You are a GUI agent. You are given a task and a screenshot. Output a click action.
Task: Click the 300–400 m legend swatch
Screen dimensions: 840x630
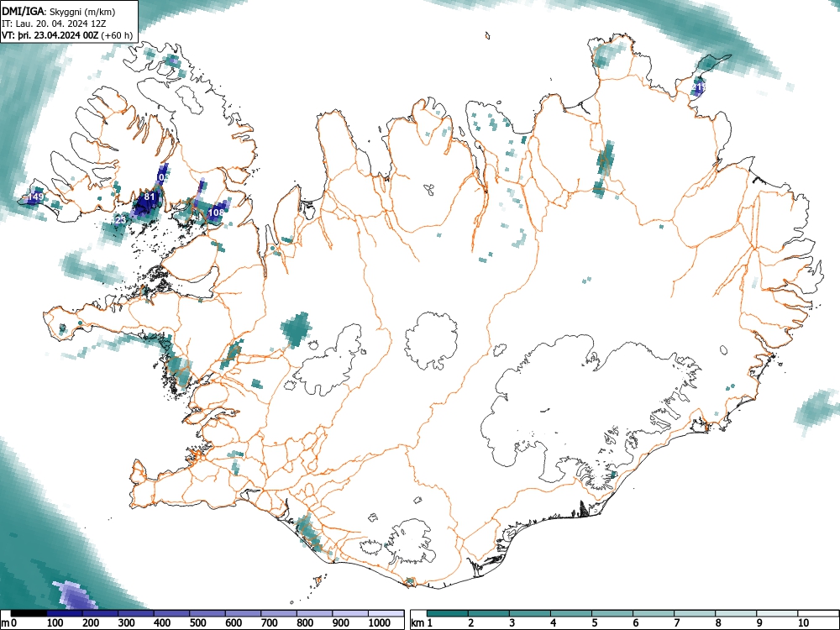(x=136, y=613)
